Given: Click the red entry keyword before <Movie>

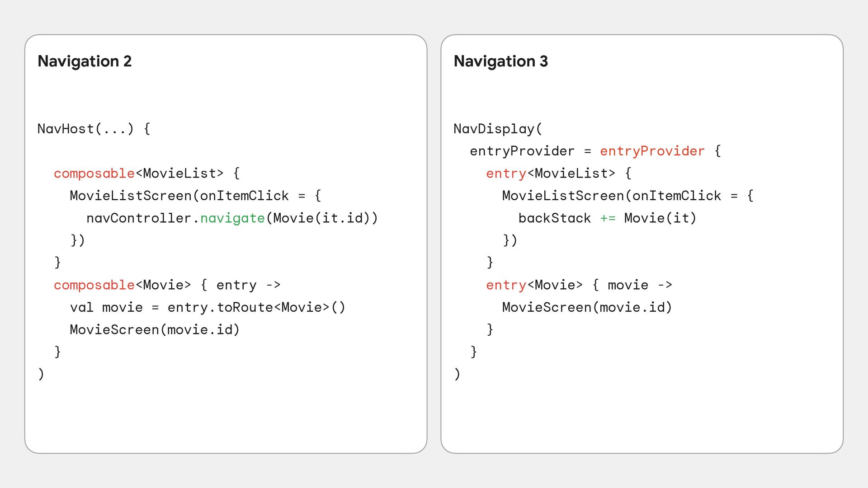Looking at the screenshot, I should [506, 285].
